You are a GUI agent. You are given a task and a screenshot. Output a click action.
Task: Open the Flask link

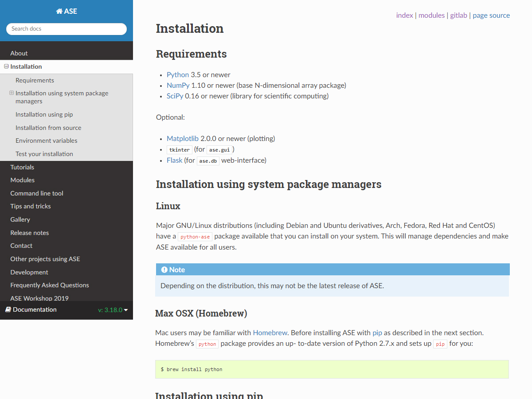tap(174, 160)
